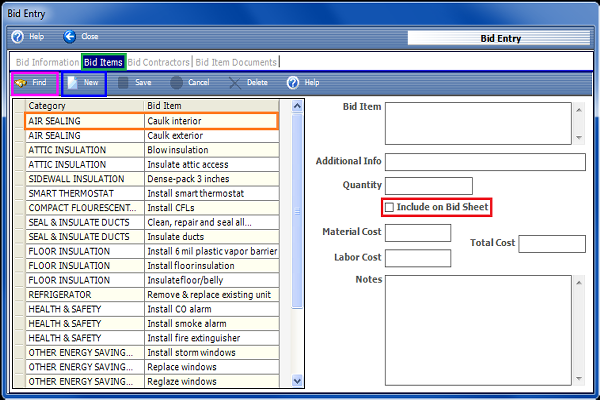This screenshot has height=400, width=600.
Task: Select Insulate attic access row
Action: [x=152, y=165]
